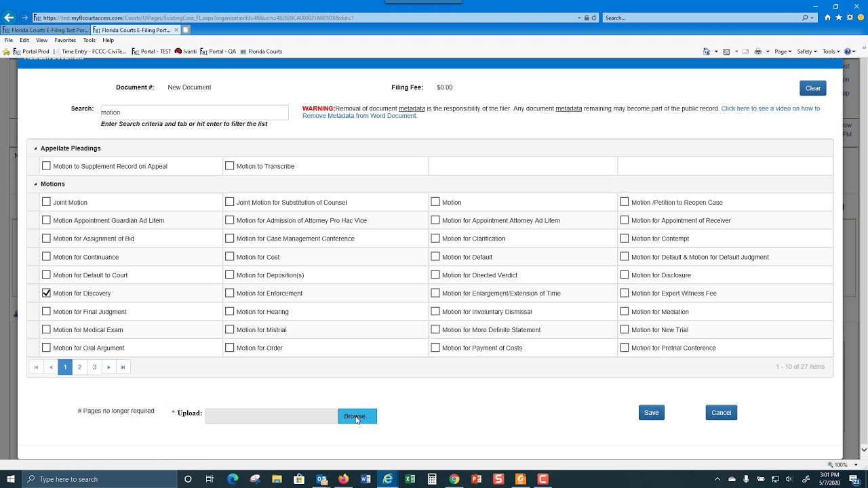Screen dimensions: 868x488
Task: Check Motion for Contempt
Action: pyautogui.click(x=625, y=238)
